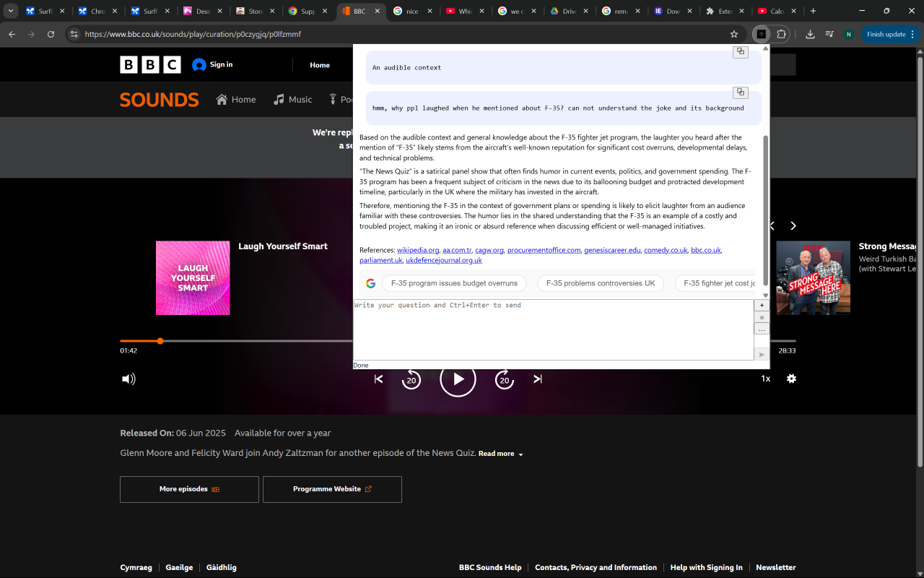
Task: Click the BBC Home menu item
Action: pos(320,65)
